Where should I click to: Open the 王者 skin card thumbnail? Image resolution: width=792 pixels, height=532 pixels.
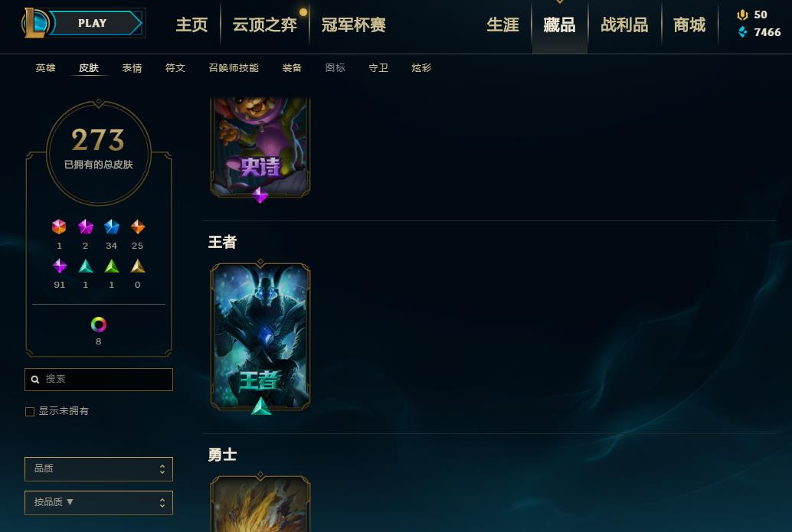[x=260, y=336]
